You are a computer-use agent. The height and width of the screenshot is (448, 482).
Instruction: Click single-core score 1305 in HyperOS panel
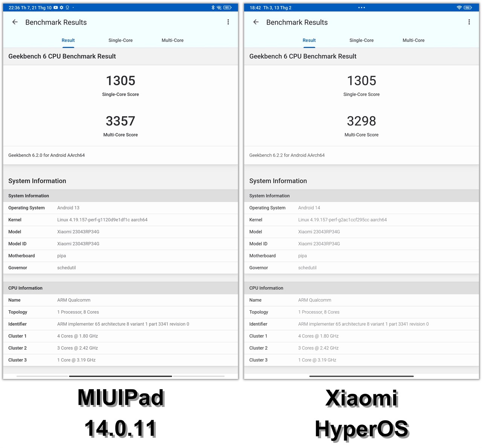(361, 81)
